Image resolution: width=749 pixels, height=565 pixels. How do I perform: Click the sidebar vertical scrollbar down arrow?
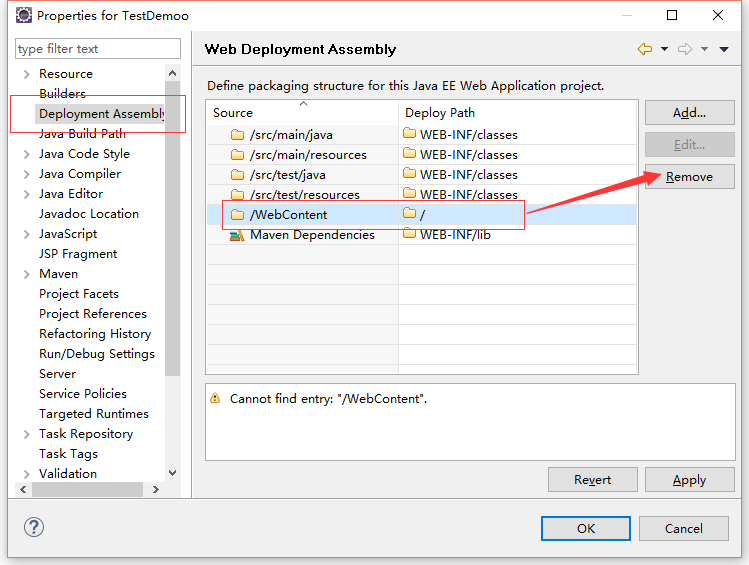[173, 473]
